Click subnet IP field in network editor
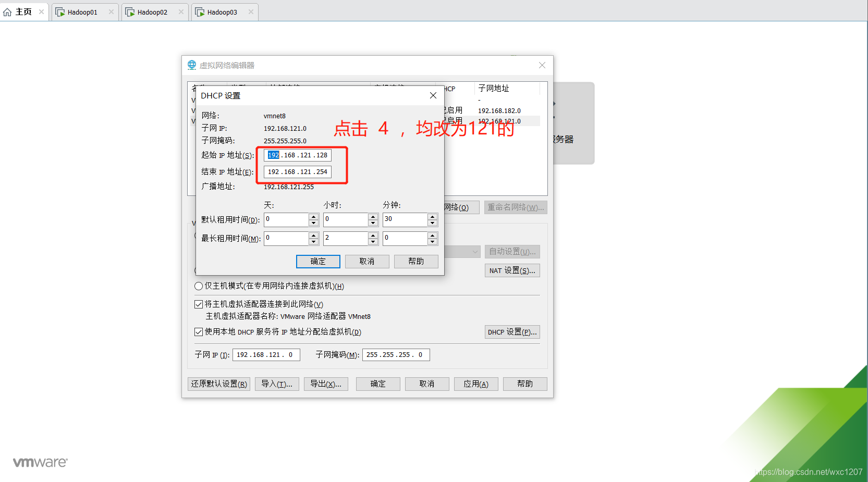The height and width of the screenshot is (482, 868). pyautogui.click(x=266, y=355)
